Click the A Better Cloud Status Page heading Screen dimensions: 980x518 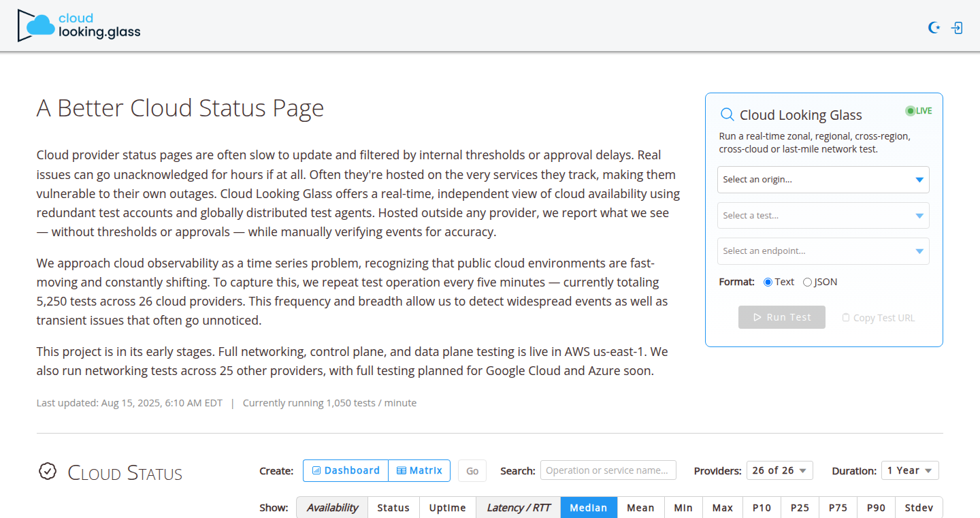tap(180, 108)
